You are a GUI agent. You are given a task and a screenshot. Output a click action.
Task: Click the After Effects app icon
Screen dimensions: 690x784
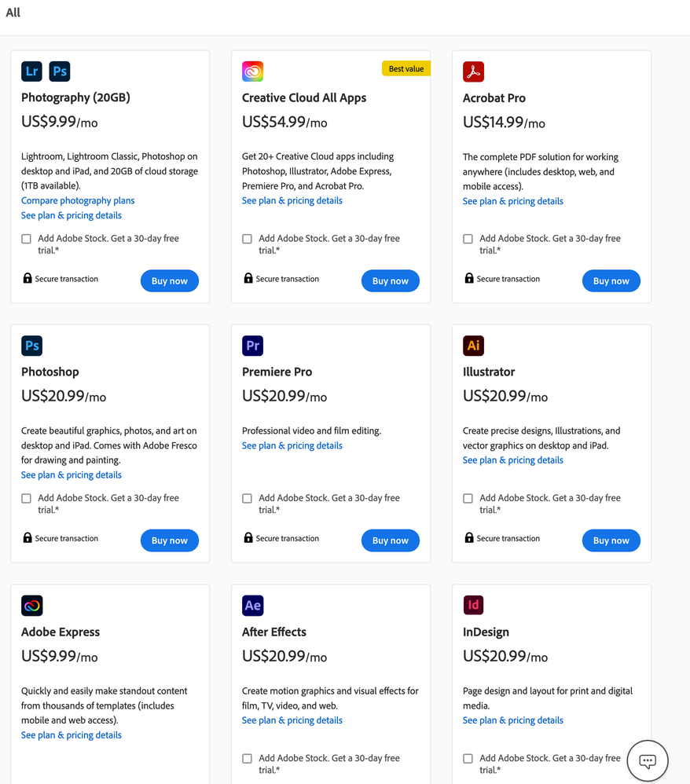point(252,606)
